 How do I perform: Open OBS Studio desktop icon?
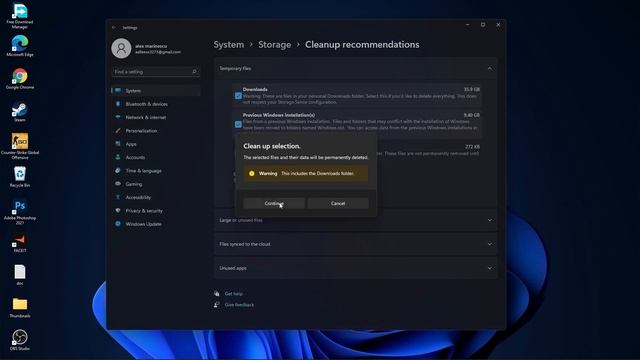point(20,340)
